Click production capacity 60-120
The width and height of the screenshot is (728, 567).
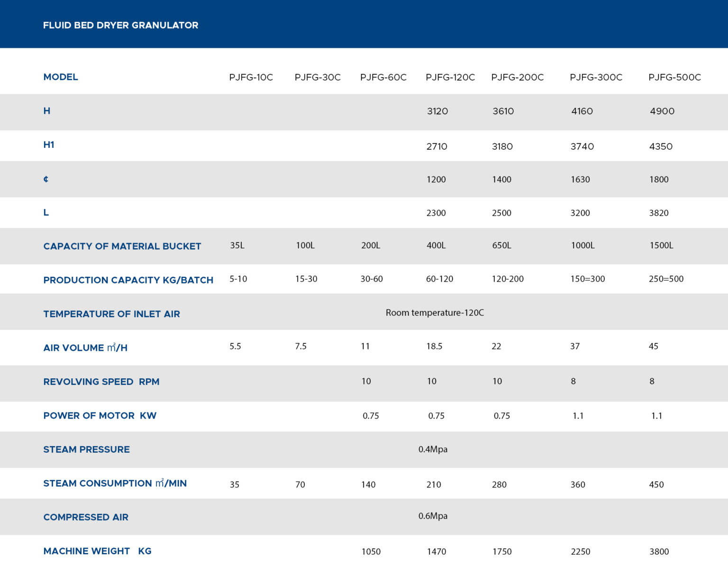[x=440, y=279]
